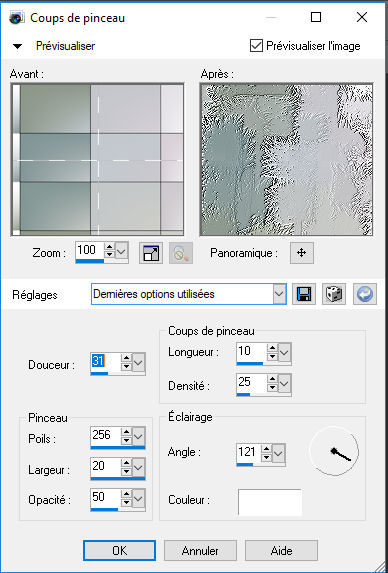388x573 pixels.
Task: Open the Opacité slider dropdown
Action: [x=139, y=498]
